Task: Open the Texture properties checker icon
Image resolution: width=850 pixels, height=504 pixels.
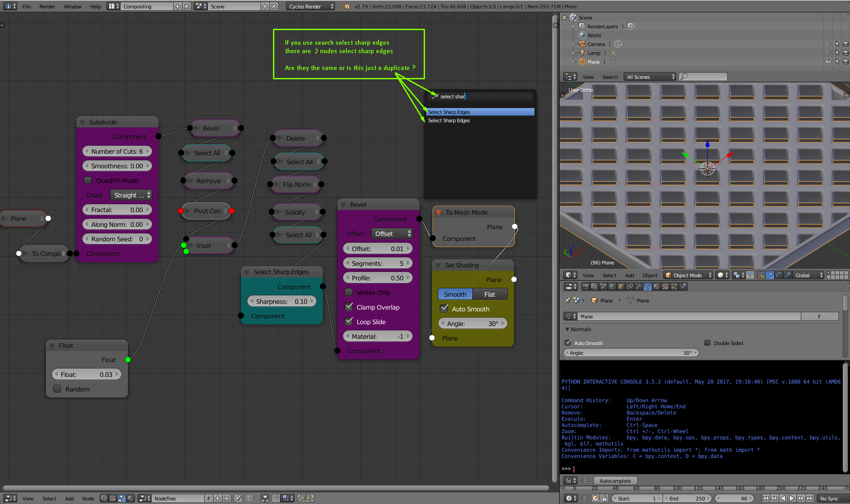Action: pos(665,287)
